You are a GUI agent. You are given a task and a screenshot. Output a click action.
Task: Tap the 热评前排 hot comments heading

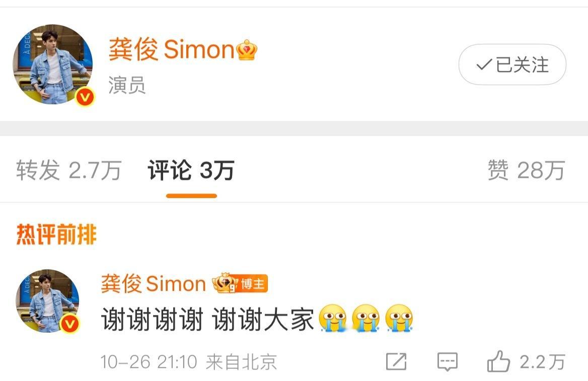coord(56,235)
